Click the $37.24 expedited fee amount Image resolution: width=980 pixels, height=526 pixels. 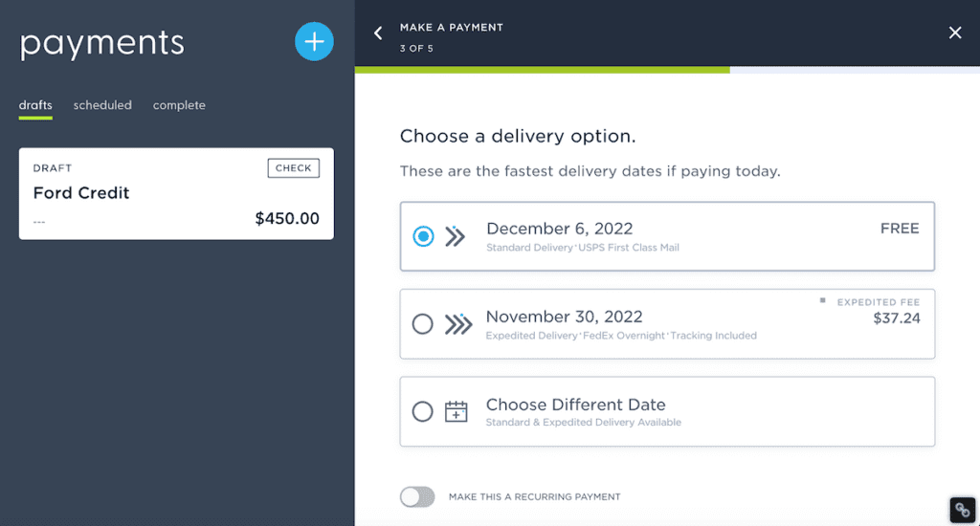[x=896, y=318]
